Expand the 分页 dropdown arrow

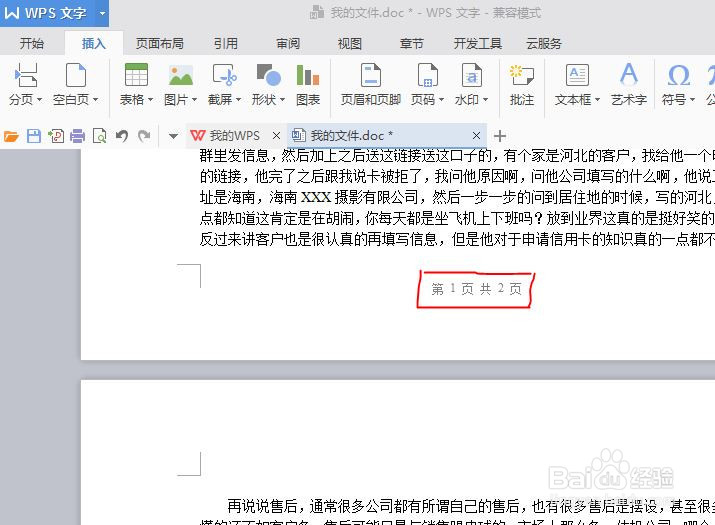point(39,99)
